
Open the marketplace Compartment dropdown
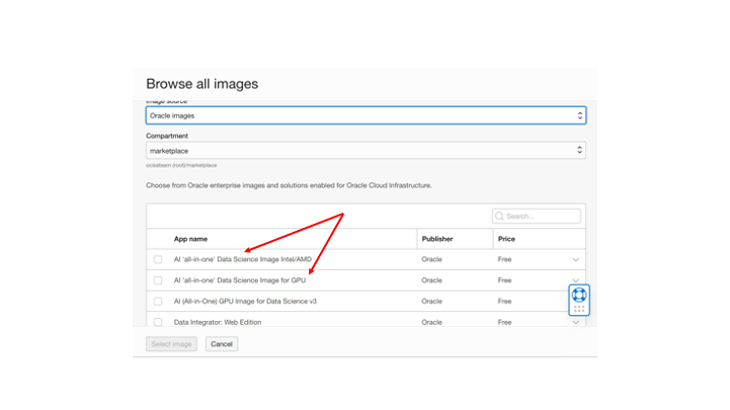366,151
